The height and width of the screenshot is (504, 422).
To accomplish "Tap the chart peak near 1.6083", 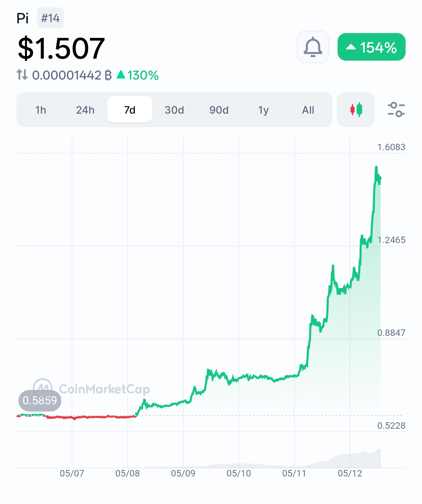I will pos(376,167).
